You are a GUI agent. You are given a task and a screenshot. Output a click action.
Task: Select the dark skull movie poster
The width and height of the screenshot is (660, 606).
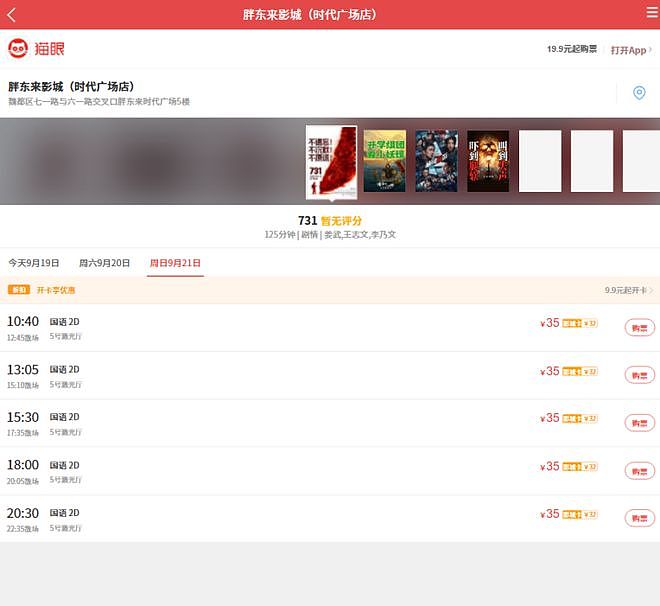[488, 161]
